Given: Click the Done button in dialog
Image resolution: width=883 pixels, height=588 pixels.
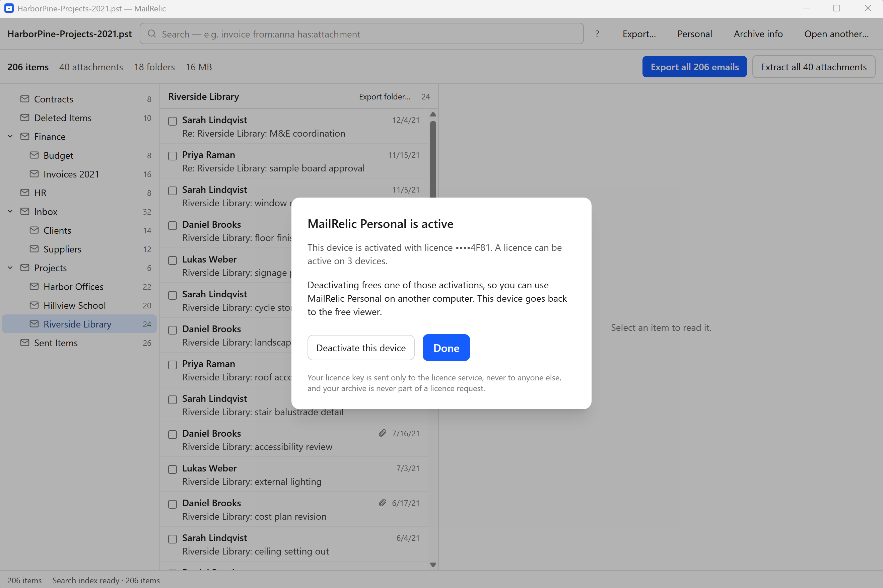Looking at the screenshot, I should tap(446, 348).
